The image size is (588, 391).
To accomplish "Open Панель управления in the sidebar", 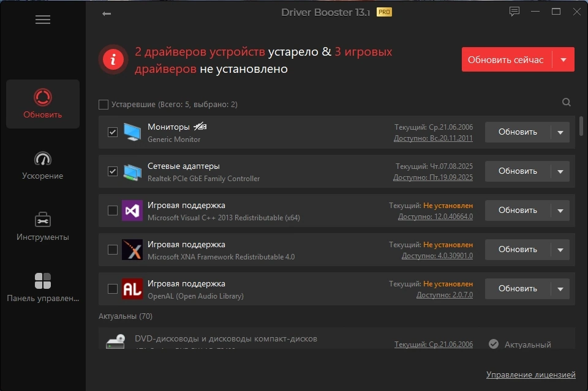I will coord(43,287).
